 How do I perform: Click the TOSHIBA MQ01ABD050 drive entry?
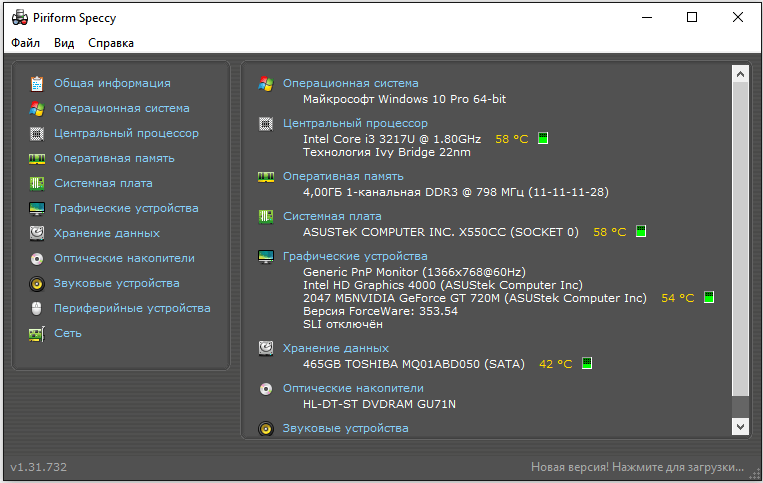point(414,364)
